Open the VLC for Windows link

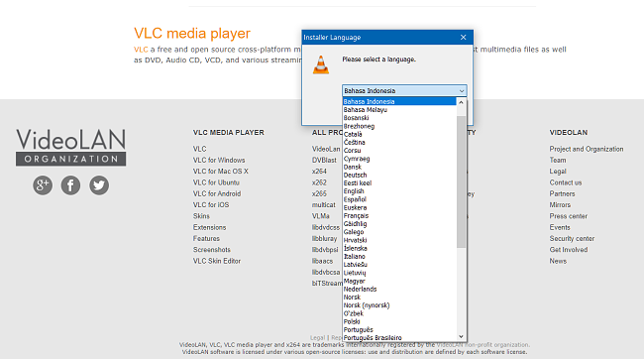(219, 161)
